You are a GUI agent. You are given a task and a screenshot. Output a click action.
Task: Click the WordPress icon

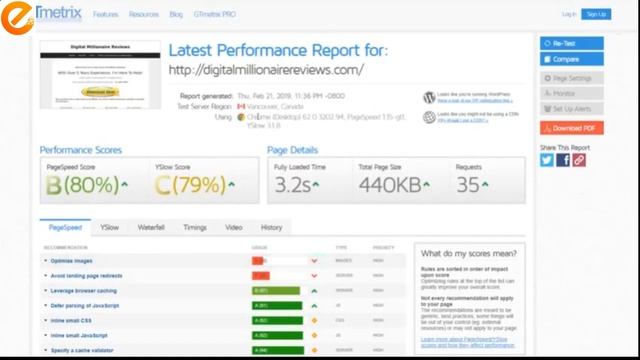coord(429,98)
